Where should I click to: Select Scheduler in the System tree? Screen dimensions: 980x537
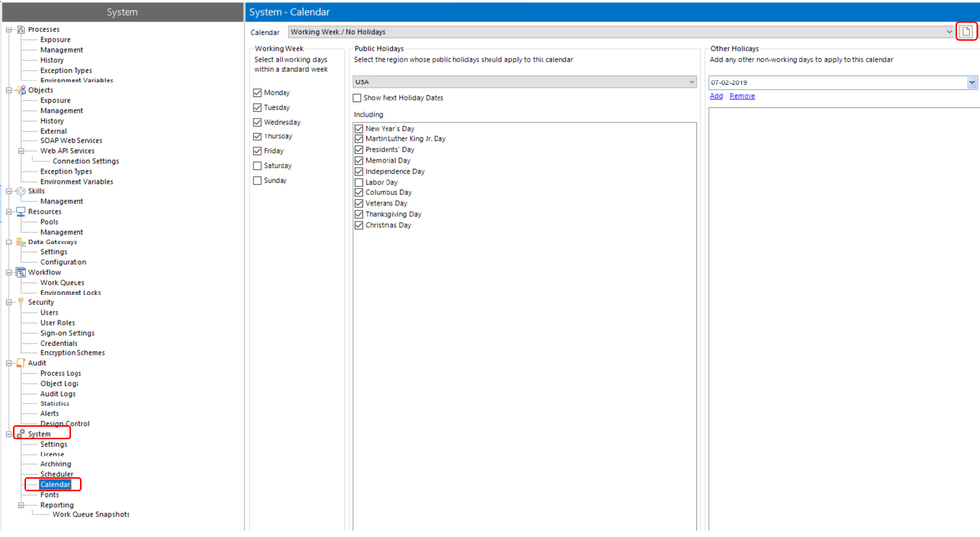click(x=56, y=474)
